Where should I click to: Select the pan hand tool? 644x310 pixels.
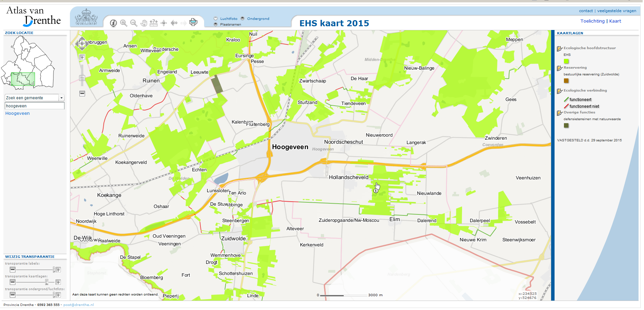click(x=144, y=23)
